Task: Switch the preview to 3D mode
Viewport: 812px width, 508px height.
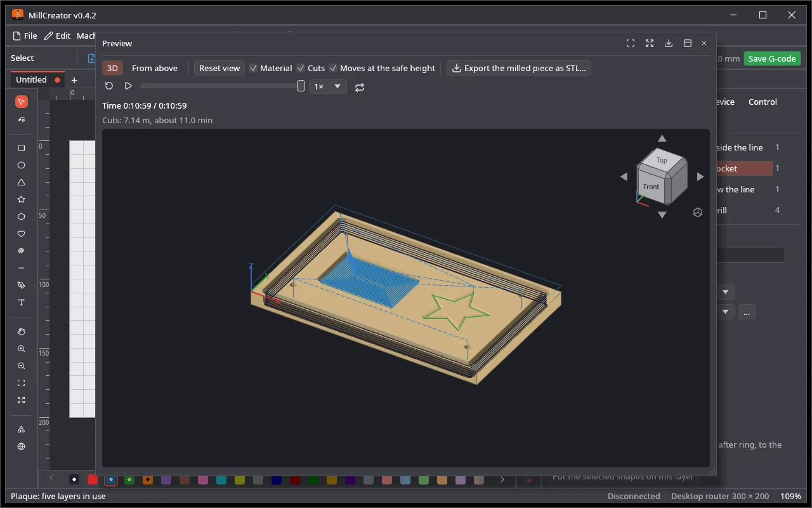Action: coord(112,68)
